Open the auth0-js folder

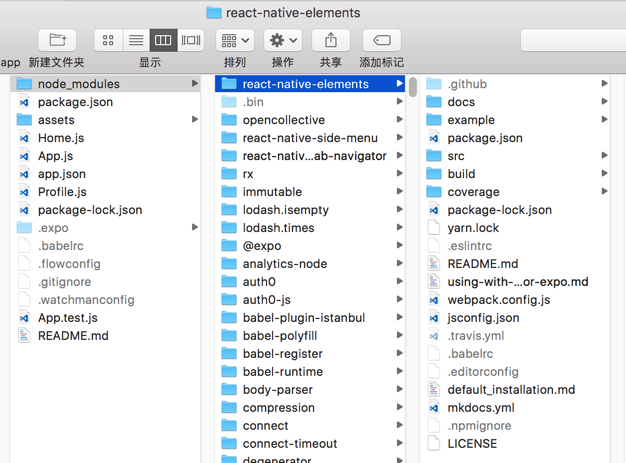tap(310, 300)
